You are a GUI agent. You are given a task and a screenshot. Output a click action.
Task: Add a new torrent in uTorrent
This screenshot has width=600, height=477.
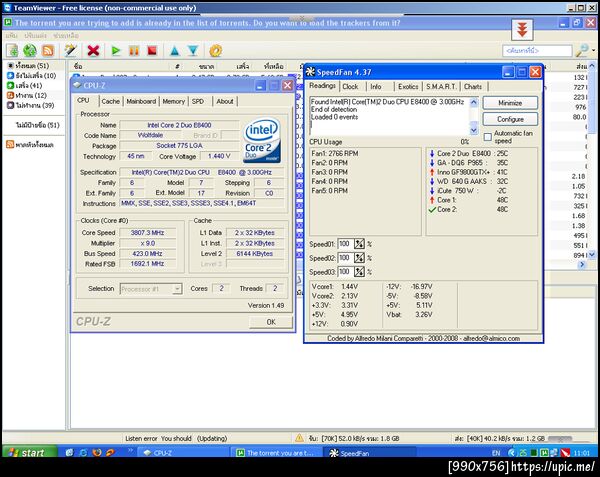coord(12,50)
